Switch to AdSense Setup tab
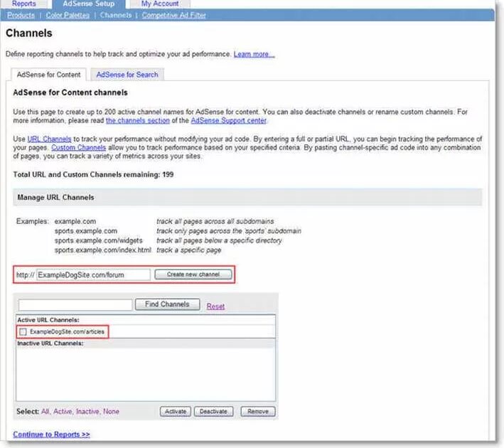 click(89, 4)
